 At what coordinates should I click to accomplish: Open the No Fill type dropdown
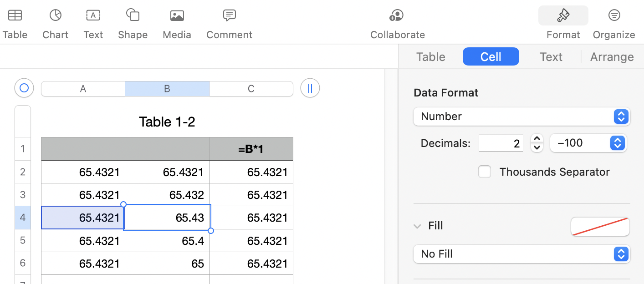coord(521,254)
